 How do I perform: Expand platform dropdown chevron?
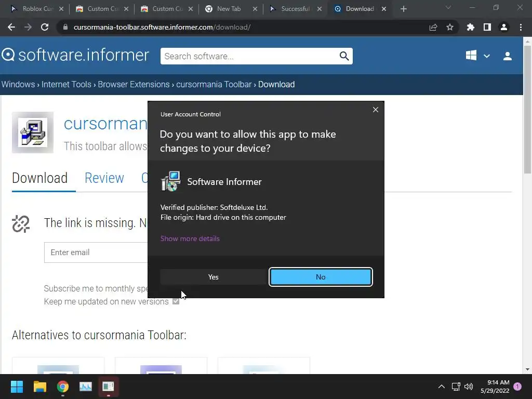486,56
